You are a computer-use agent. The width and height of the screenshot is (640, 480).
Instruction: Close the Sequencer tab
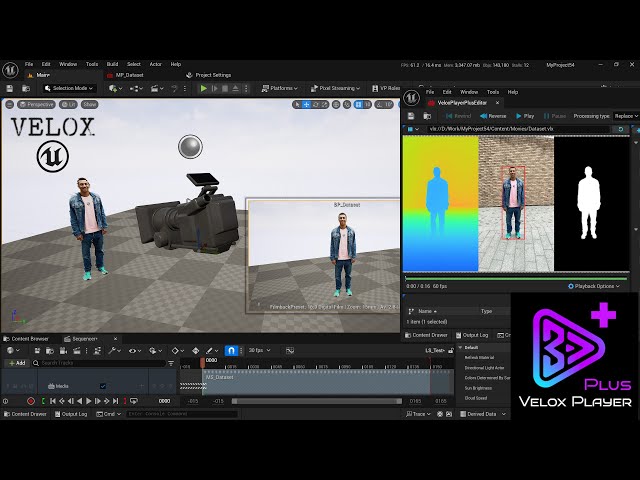point(115,339)
